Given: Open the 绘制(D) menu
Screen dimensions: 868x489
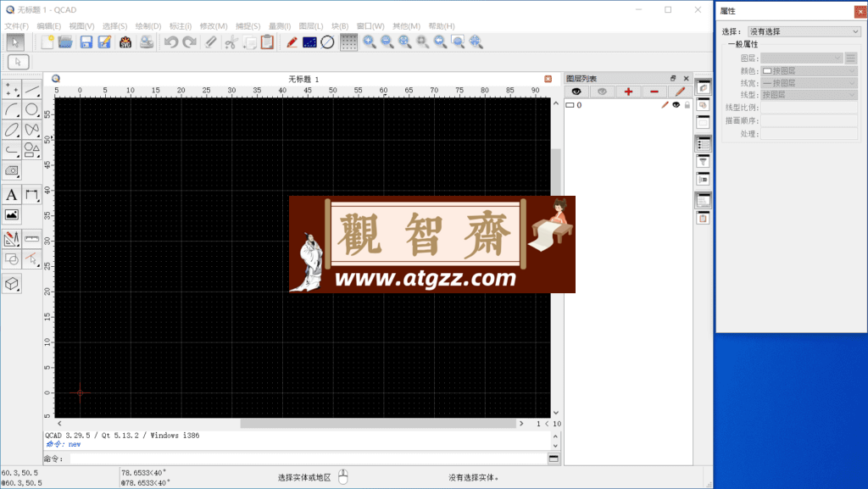Looking at the screenshot, I should pyautogui.click(x=148, y=26).
